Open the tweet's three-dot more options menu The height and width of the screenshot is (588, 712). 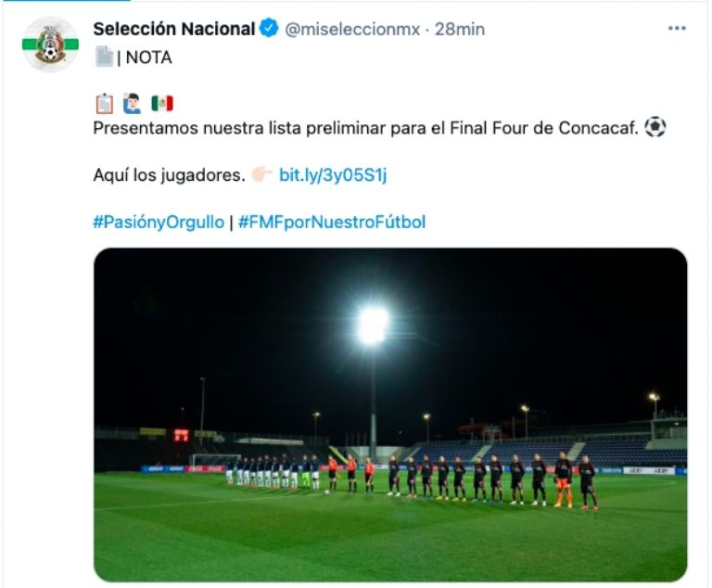point(677,29)
